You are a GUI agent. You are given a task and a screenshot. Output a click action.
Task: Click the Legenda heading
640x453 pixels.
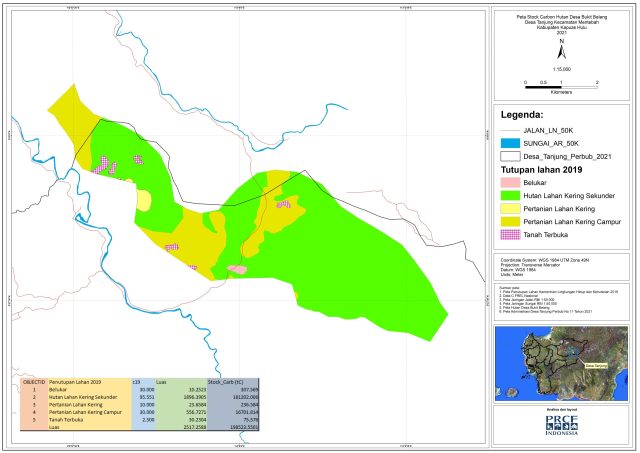[x=522, y=115]
